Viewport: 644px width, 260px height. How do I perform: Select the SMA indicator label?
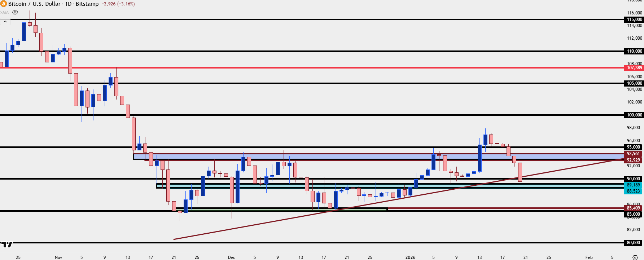pos(4,12)
